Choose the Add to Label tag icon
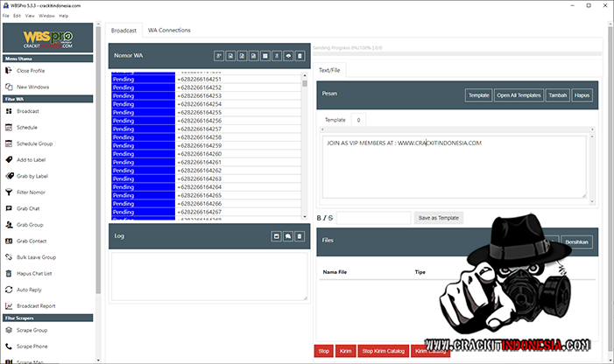Image resolution: width=614 pixels, height=364 pixels. tap(9, 160)
